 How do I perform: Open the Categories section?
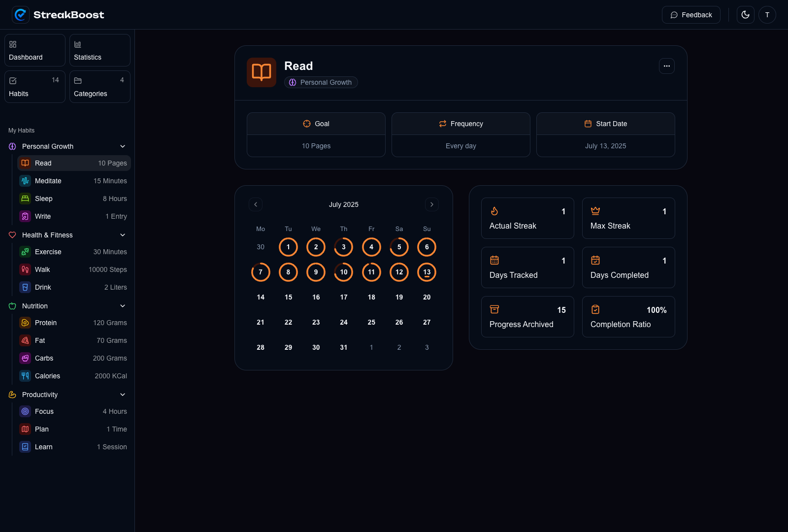click(x=100, y=87)
